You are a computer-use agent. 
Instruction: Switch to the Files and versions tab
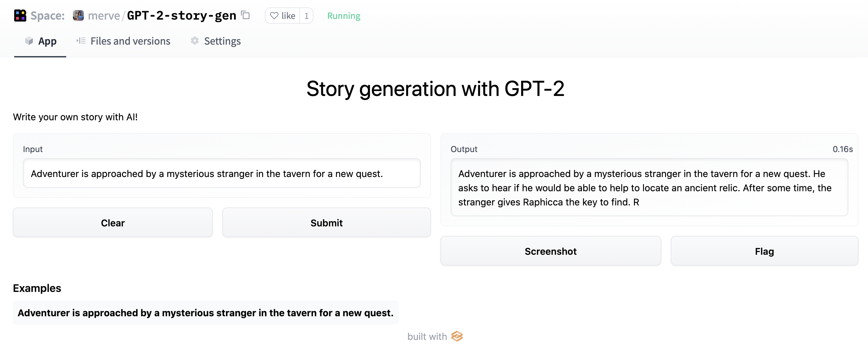[x=130, y=41]
